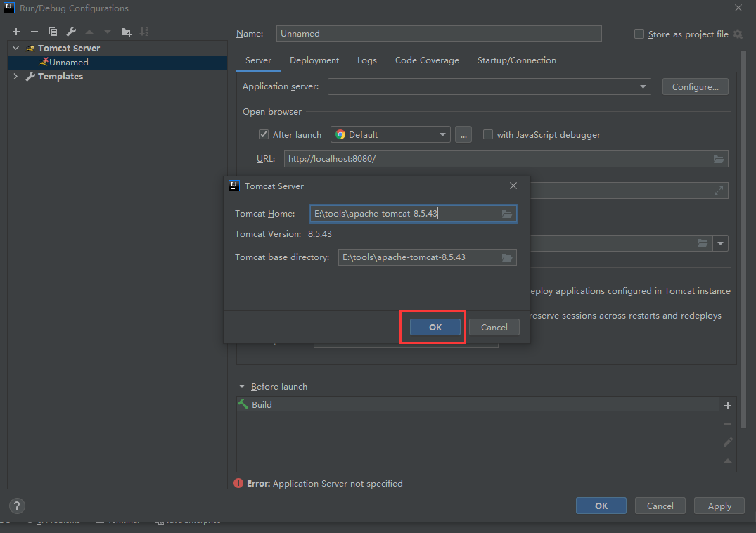Click the expand icon in the VM options field
Screen dimensions: 756x533
719,191
